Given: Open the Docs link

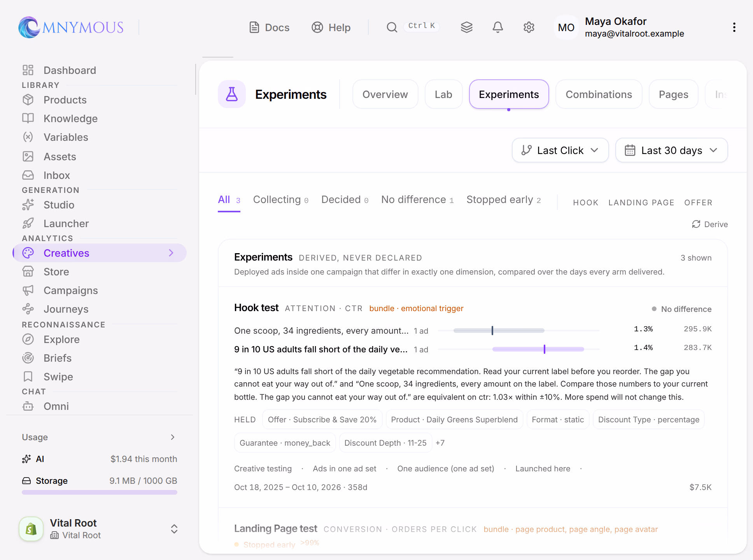Looking at the screenshot, I should (x=269, y=27).
